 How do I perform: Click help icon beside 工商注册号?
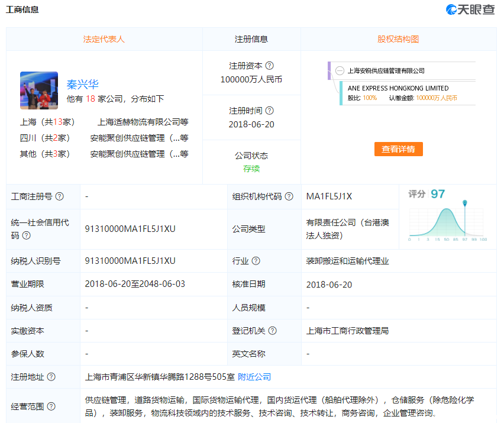tap(60, 196)
